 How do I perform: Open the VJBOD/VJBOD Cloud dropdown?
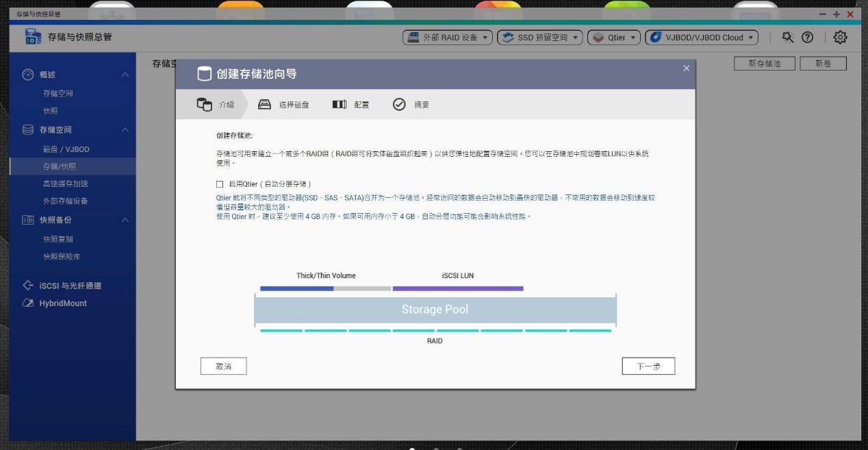pyautogui.click(x=751, y=38)
